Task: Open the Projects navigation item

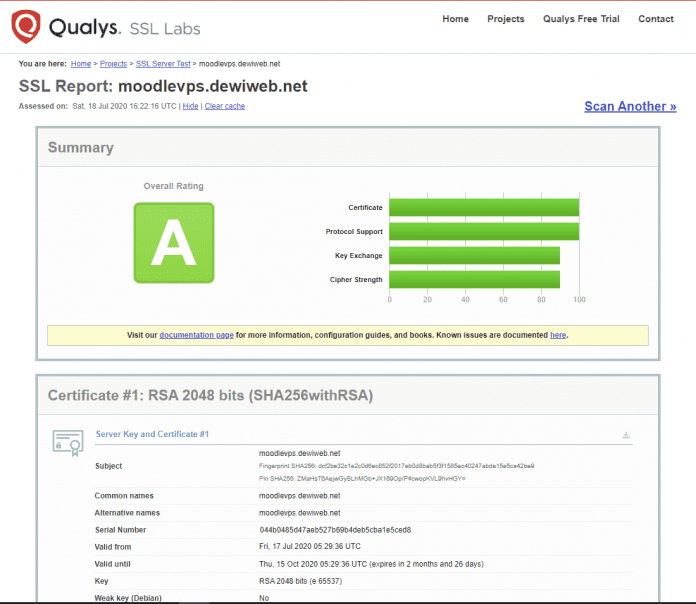Action: click(x=506, y=19)
